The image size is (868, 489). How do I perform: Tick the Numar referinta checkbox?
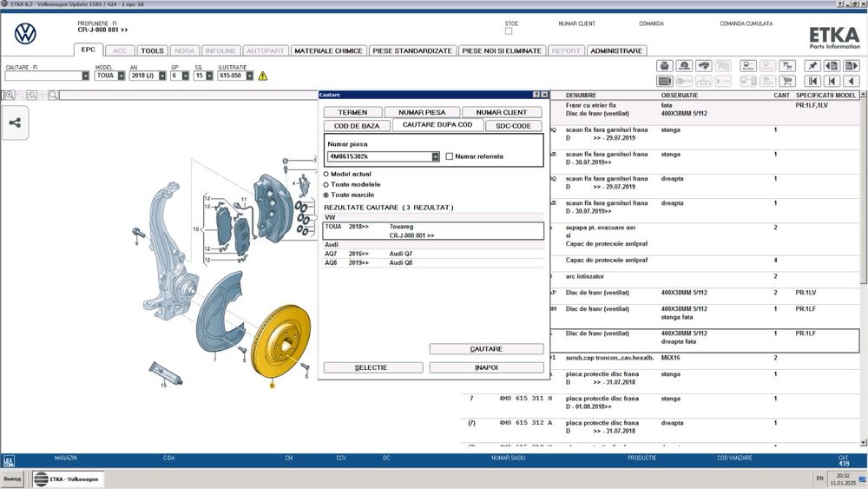[x=450, y=156]
